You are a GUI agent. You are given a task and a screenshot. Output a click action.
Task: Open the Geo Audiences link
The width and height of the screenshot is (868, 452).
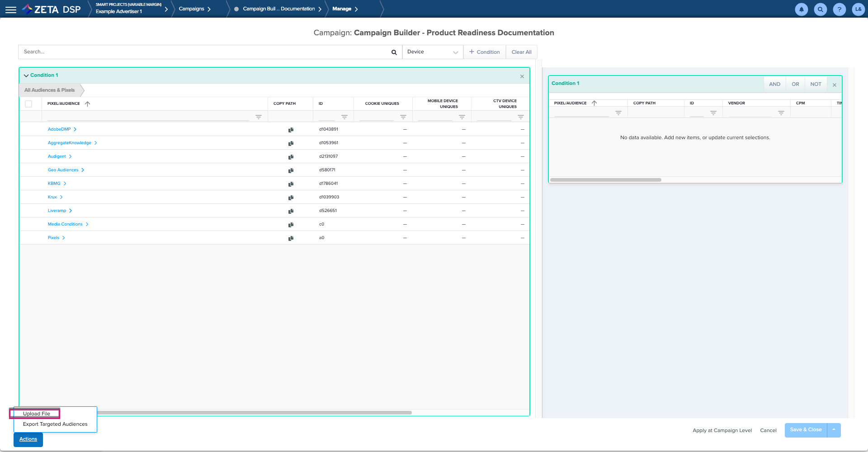[63, 170]
